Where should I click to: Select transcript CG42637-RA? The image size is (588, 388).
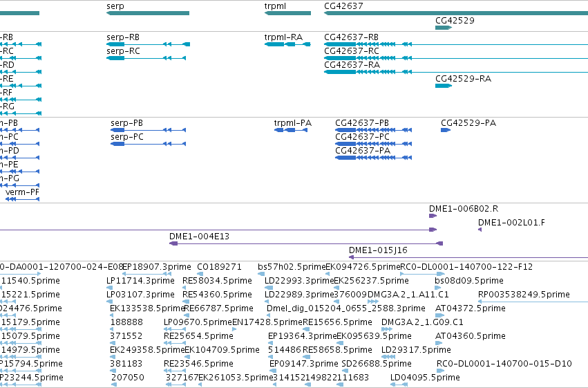click(456, 72)
